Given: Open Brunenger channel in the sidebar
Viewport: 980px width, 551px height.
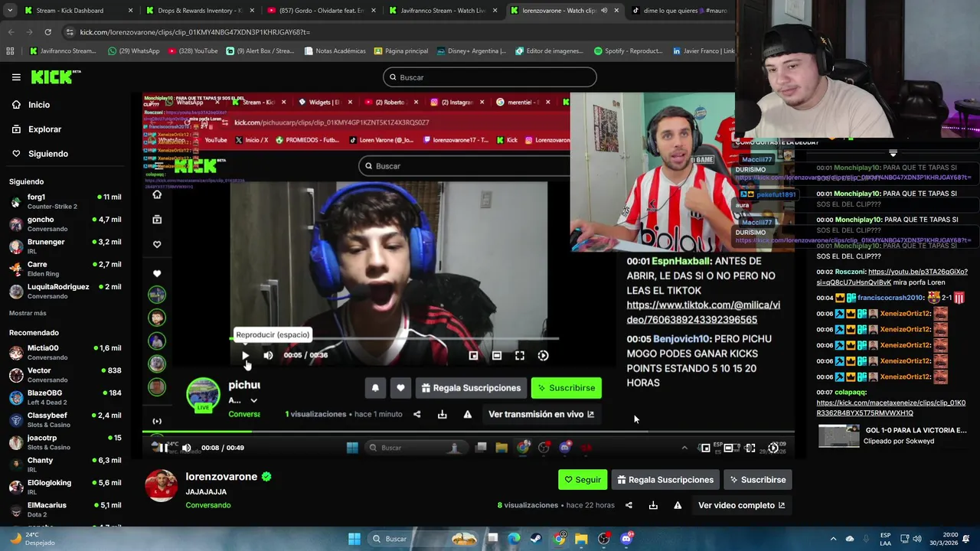Looking at the screenshot, I should coord(65,246).
